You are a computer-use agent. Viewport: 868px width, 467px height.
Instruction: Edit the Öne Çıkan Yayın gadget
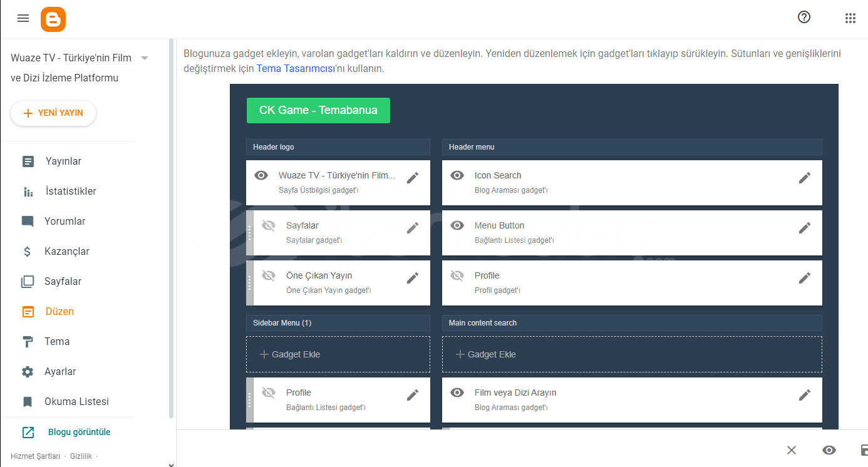pyautogui.click(x=412, y=278)
